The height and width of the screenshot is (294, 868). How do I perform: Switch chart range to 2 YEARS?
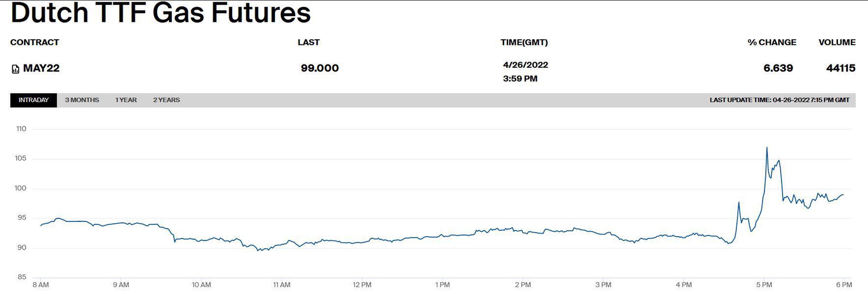click(x=166, y=100)
